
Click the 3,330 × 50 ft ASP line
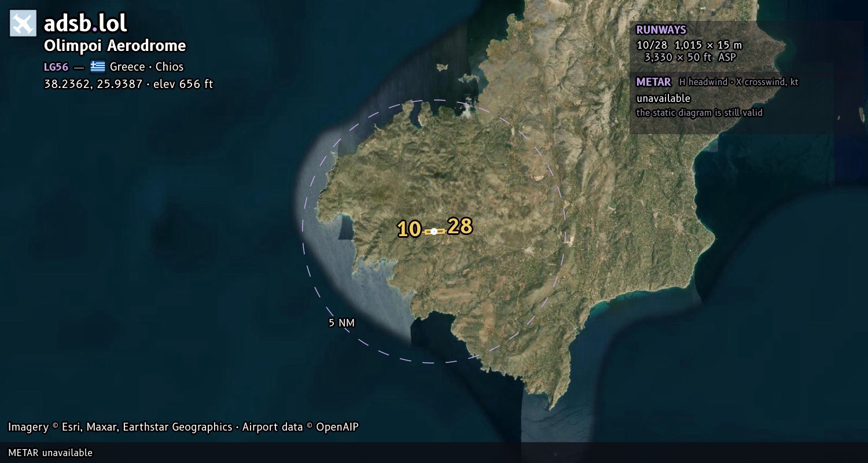(690, 57)
